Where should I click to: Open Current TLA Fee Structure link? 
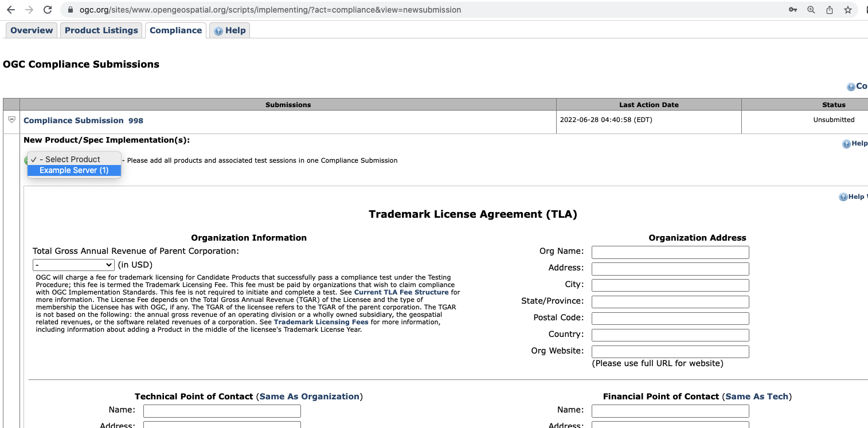tap(401, 292)
